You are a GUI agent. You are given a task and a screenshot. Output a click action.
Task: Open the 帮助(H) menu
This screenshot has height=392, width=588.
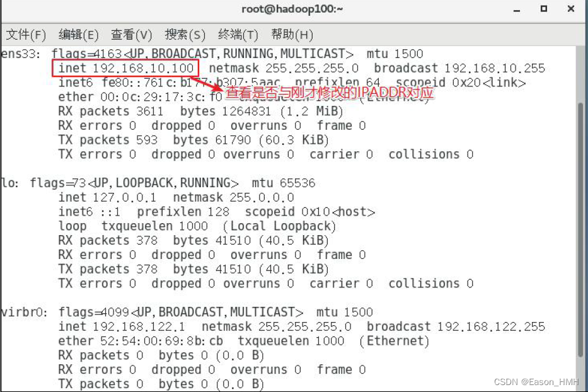(292, 34)
